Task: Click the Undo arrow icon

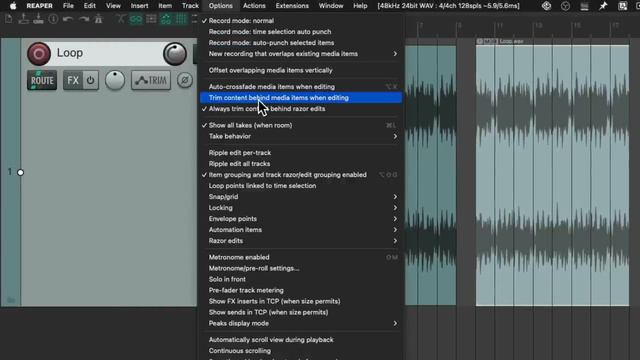Action: [x=68, y=19]
